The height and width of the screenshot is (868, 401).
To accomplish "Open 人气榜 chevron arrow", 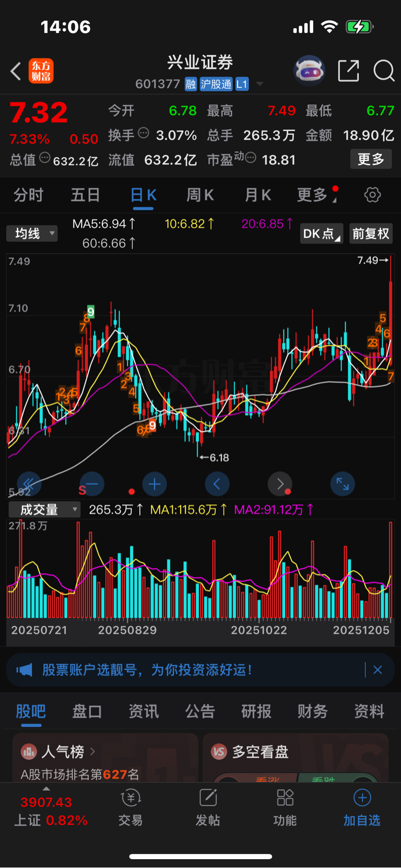I will coord(92,751).
